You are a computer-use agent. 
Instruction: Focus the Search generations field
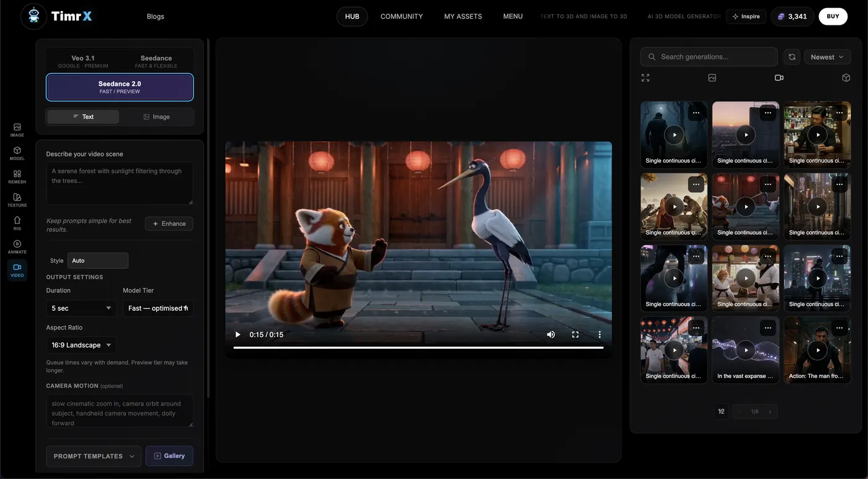709,57
